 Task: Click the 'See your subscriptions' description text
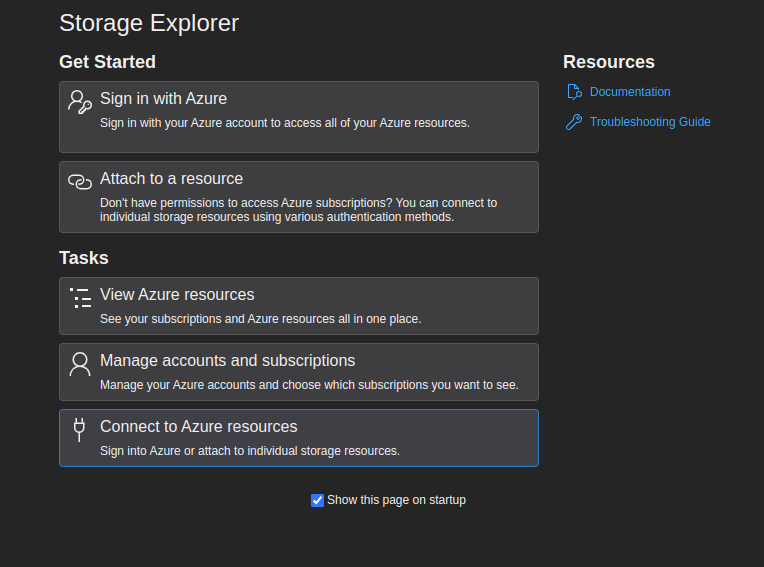coord(260,319)
